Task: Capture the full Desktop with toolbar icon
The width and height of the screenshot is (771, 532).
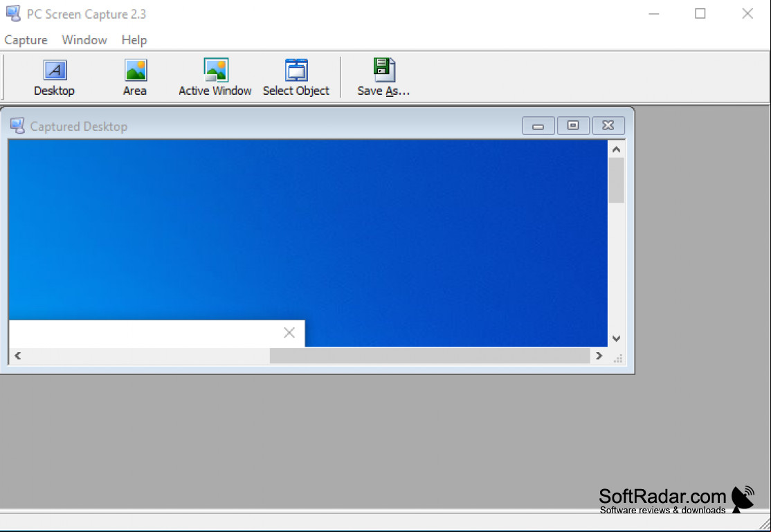Action: [54, 77]
